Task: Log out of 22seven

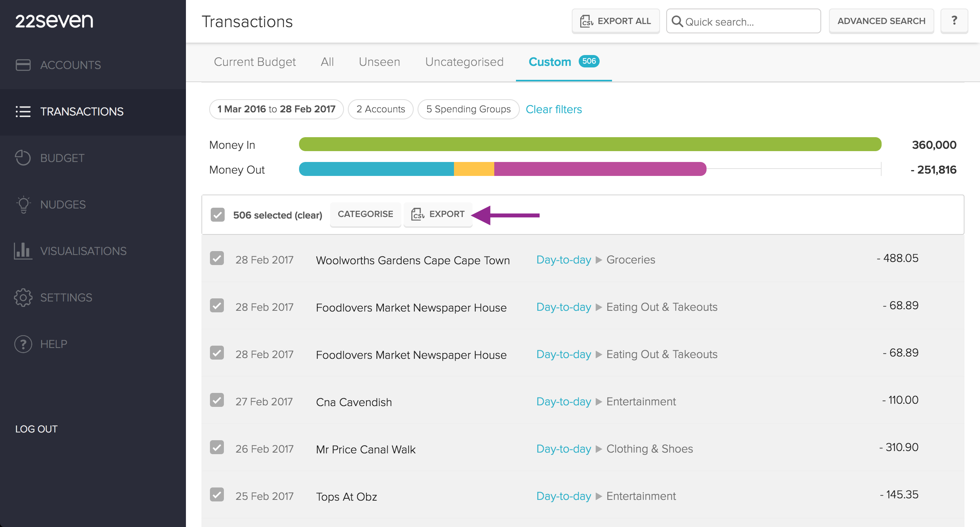Action: pyautogui.click(x=36, y=429)
